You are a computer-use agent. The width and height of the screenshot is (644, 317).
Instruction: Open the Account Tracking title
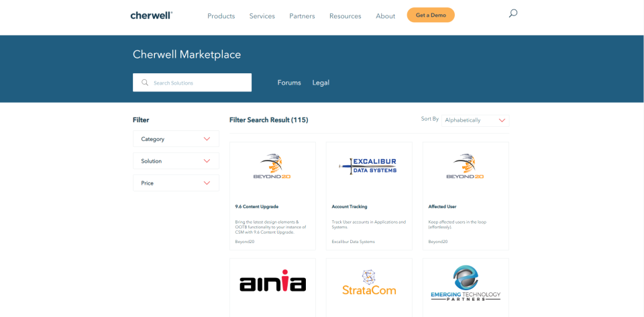pos(349,207)
